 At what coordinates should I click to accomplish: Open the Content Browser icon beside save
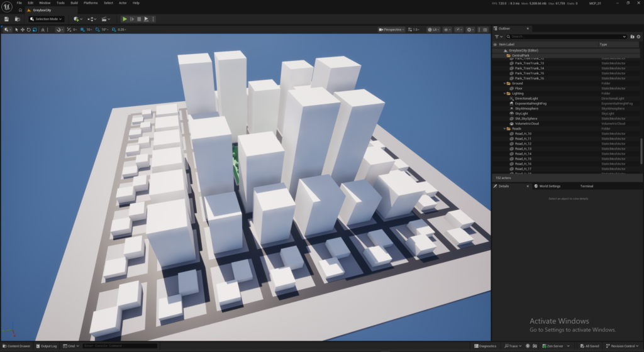pyautogui.click(x=17, y=19)
